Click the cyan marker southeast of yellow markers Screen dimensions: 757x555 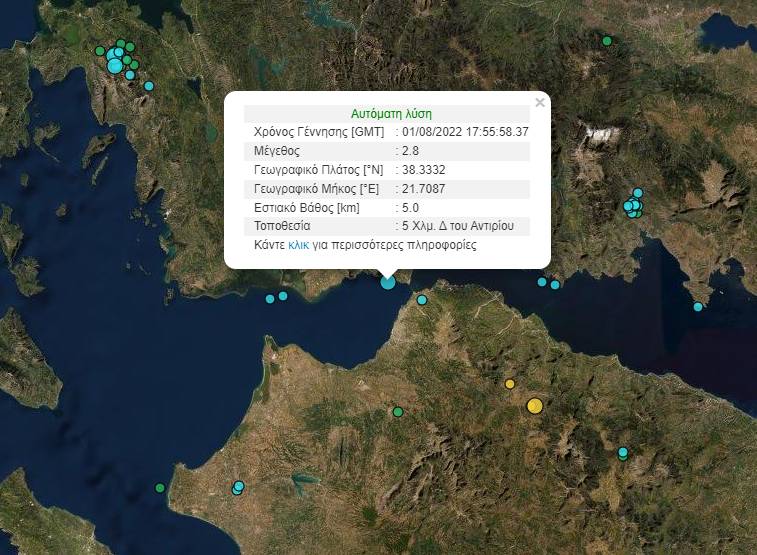click(x=623, y=453)
